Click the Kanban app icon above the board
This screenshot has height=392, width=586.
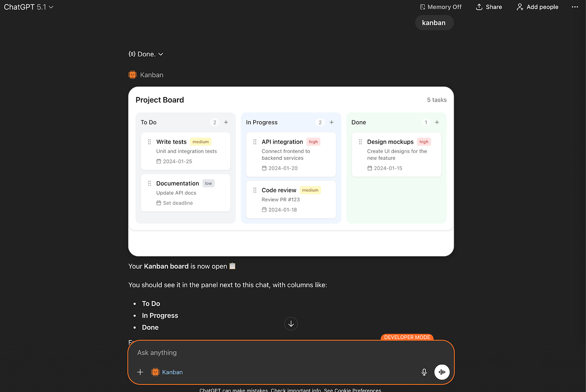tap(132, 74)
